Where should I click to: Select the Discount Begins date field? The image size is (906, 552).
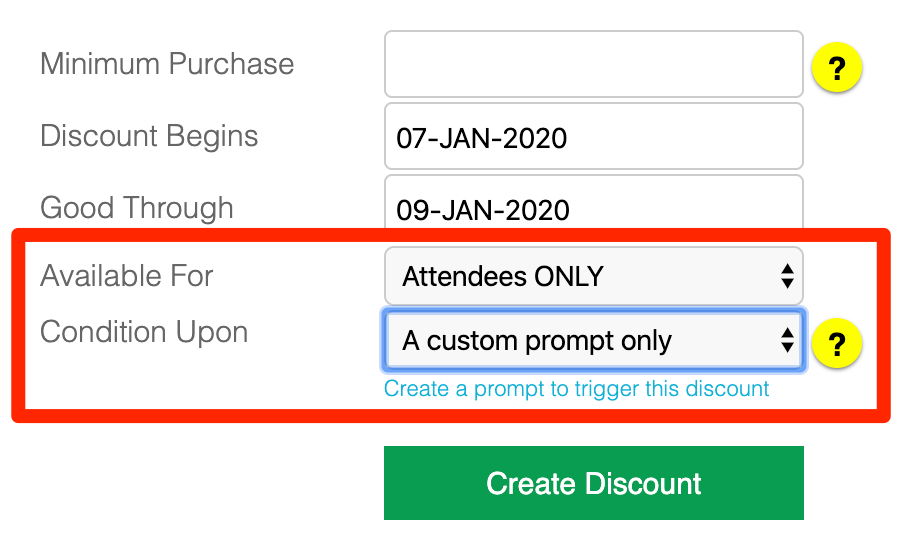coord(594,136)
